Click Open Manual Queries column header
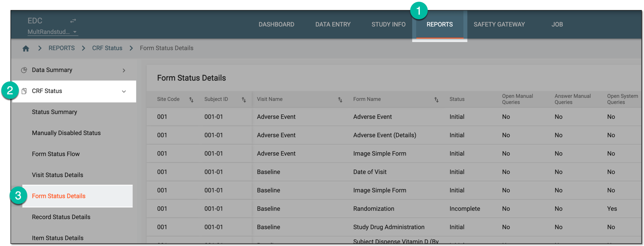Image resolution: width=644 pixels, height=246 pixels. [x=517, y=99]
